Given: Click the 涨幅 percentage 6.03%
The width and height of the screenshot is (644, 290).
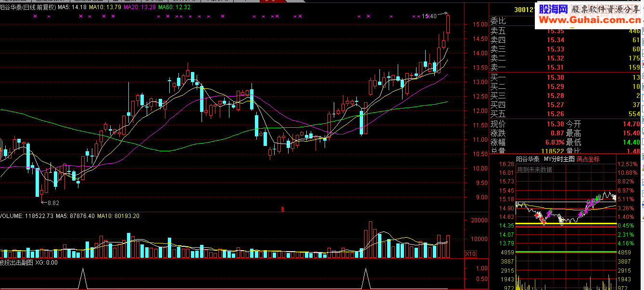Looking at the screenshot, I should pos(555,142).
